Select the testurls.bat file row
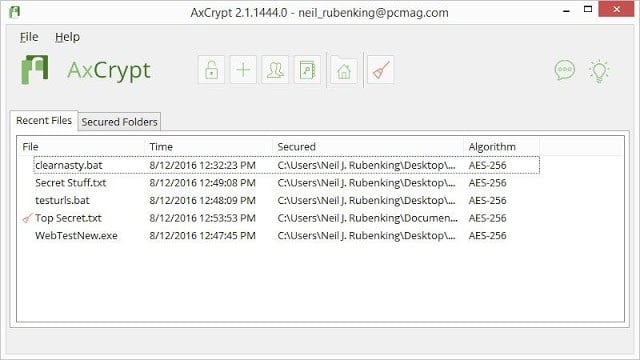The height and width of the screenshot is (360, 640). [x=287, y=200]
